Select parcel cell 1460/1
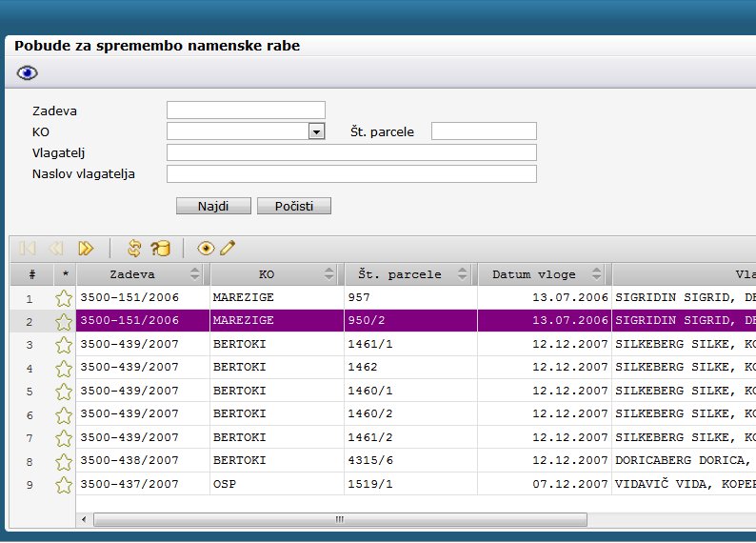 pos(410,391)
